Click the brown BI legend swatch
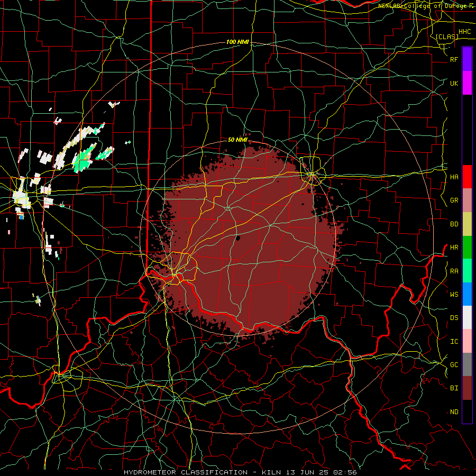Viewport: 476px width, 476px height. pos(467,388)
